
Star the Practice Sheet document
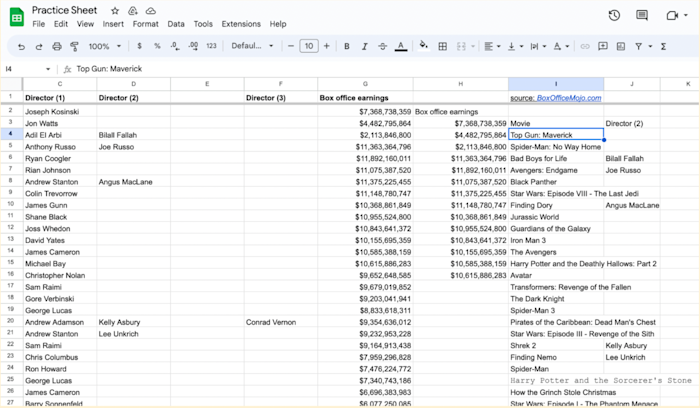[115, 10]
